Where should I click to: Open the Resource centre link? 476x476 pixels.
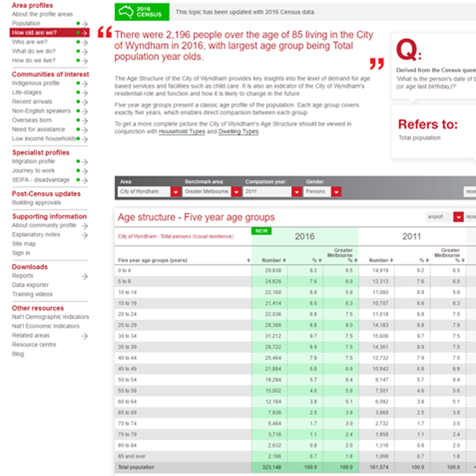tap(34, 345)
